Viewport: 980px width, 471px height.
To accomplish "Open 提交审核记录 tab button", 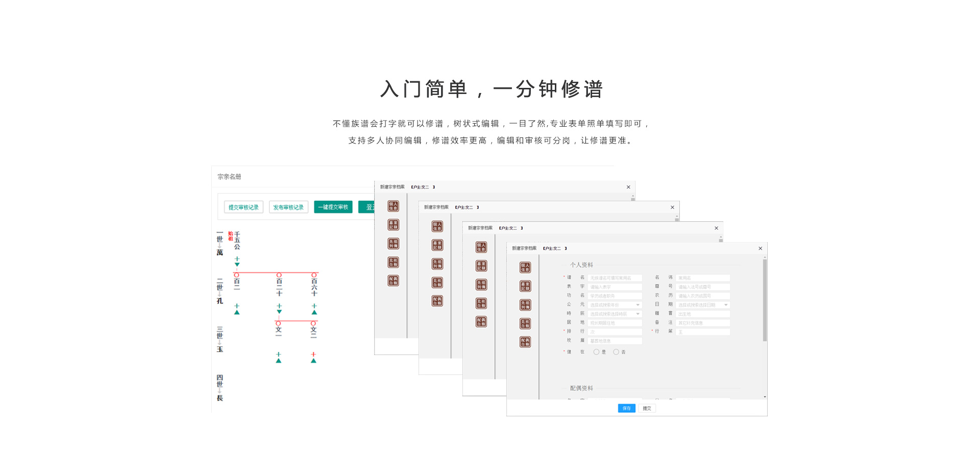I will point(243,207).
